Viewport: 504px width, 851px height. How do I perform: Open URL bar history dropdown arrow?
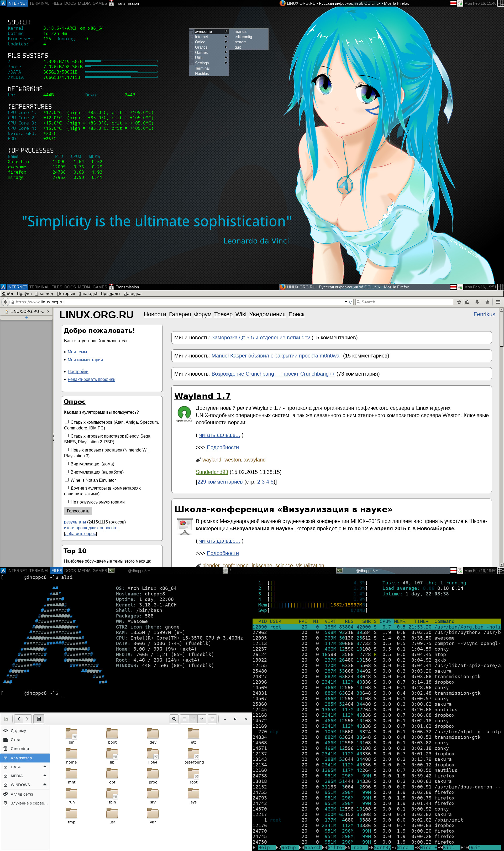346,302
